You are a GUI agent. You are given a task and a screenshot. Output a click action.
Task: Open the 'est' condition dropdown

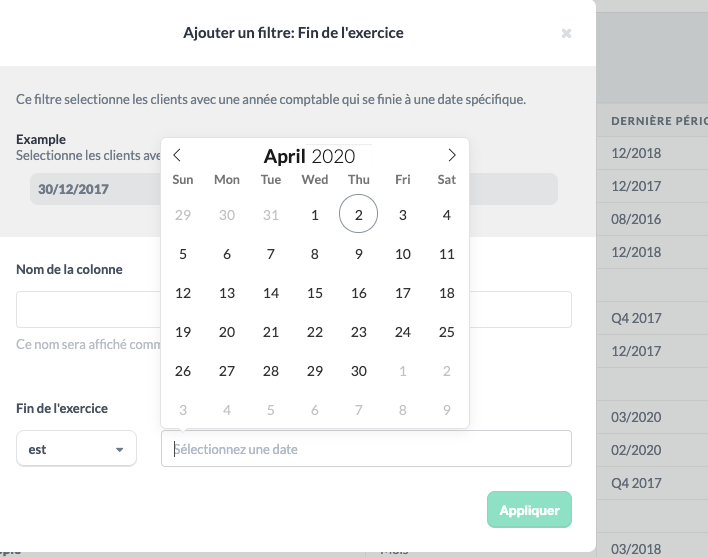click(76, 449)
